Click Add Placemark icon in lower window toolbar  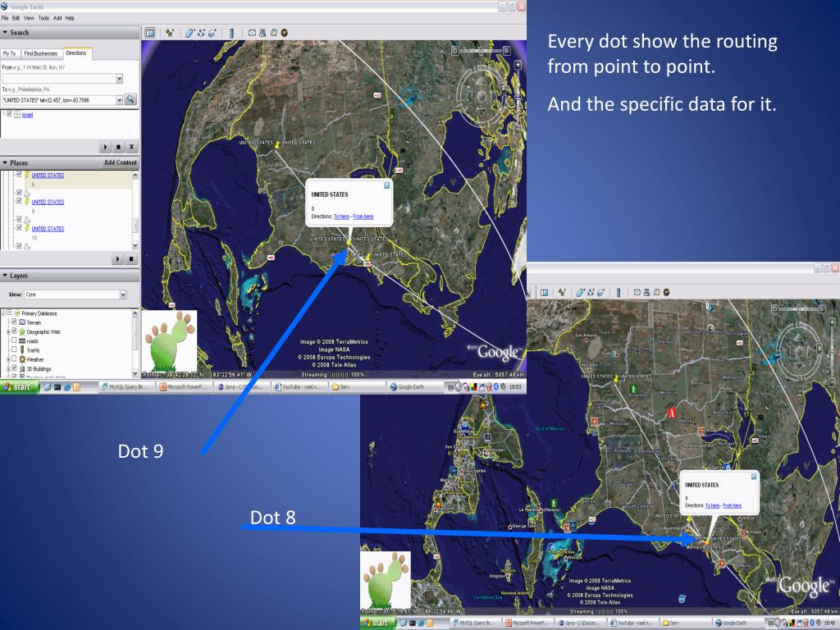tap(561, 293)
